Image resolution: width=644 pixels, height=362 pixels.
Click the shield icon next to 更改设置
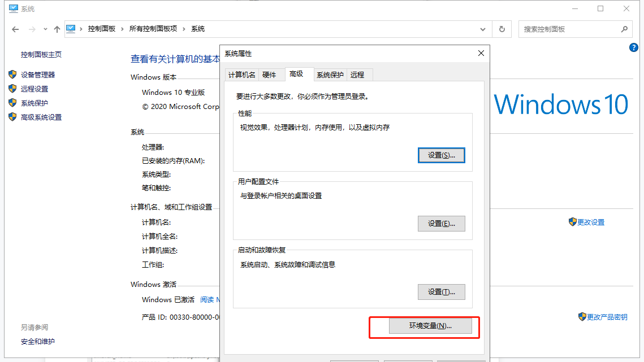click(x=573, y=222)
